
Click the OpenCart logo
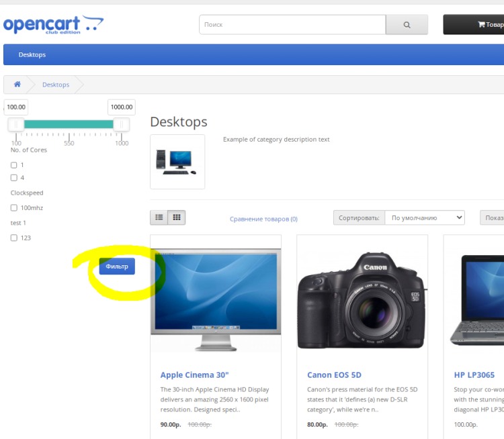(54, 25)
